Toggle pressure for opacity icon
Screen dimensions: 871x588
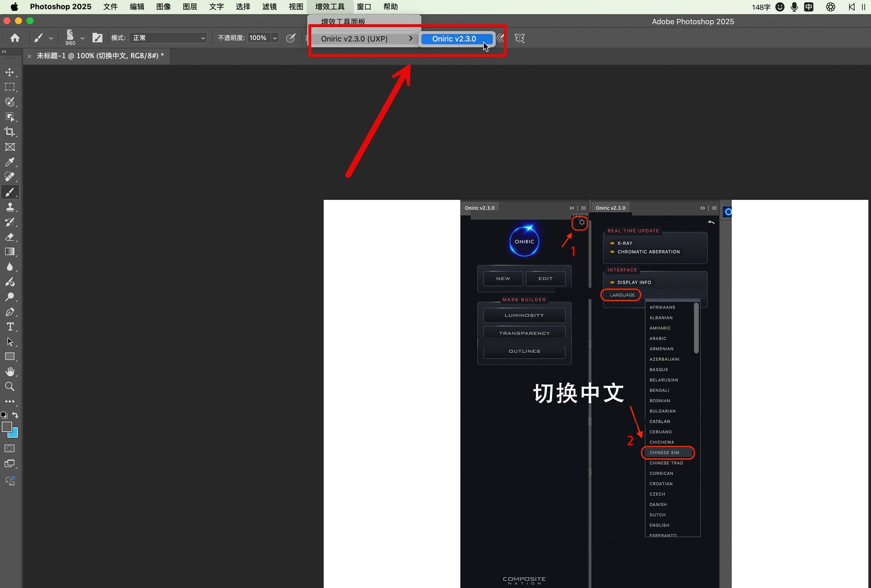pos(291,38)
